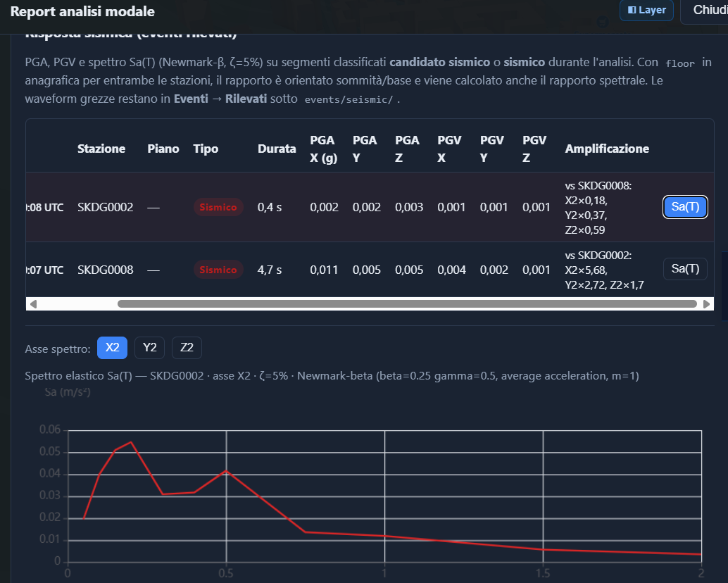The width and height of the screenshot is (728, 583).
Task: Switch spectrum axis to Y2
Action: (x=149, y=348)
